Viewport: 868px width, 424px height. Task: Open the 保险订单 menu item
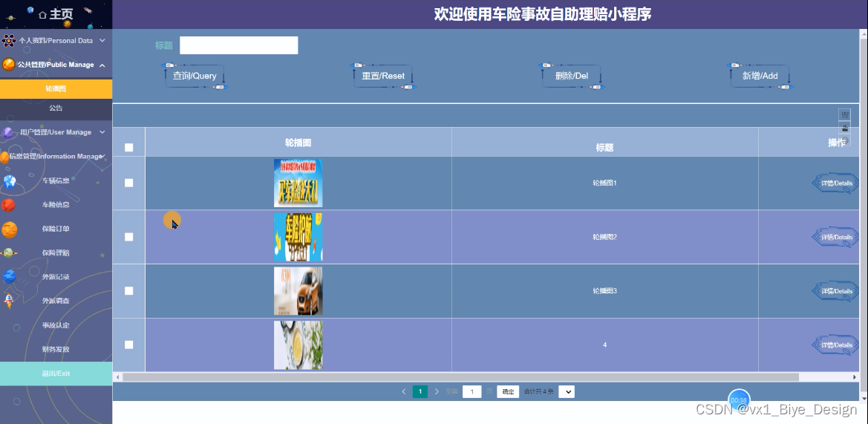(56, 229)
